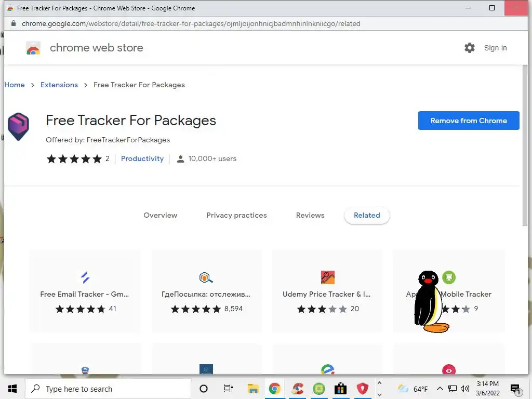The height and width of the screenshot is (399, 532).
Task: Select the Related tab
Action: point(367,215)
